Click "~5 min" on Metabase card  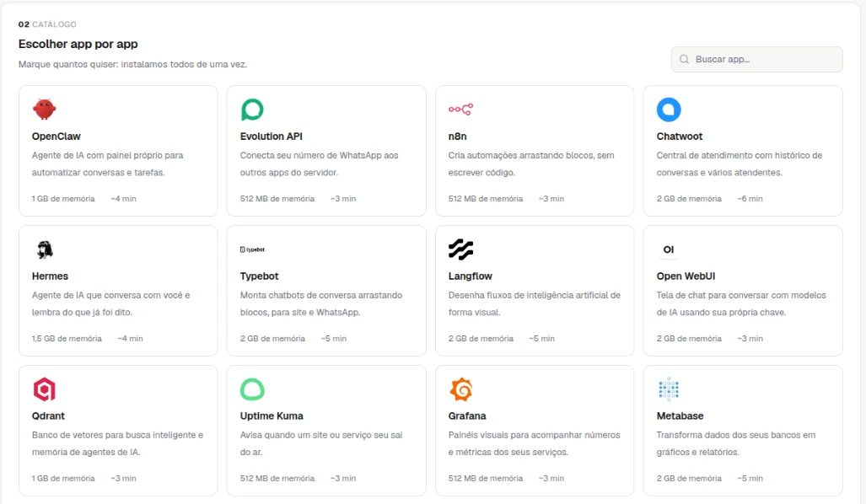coord(750,478)
